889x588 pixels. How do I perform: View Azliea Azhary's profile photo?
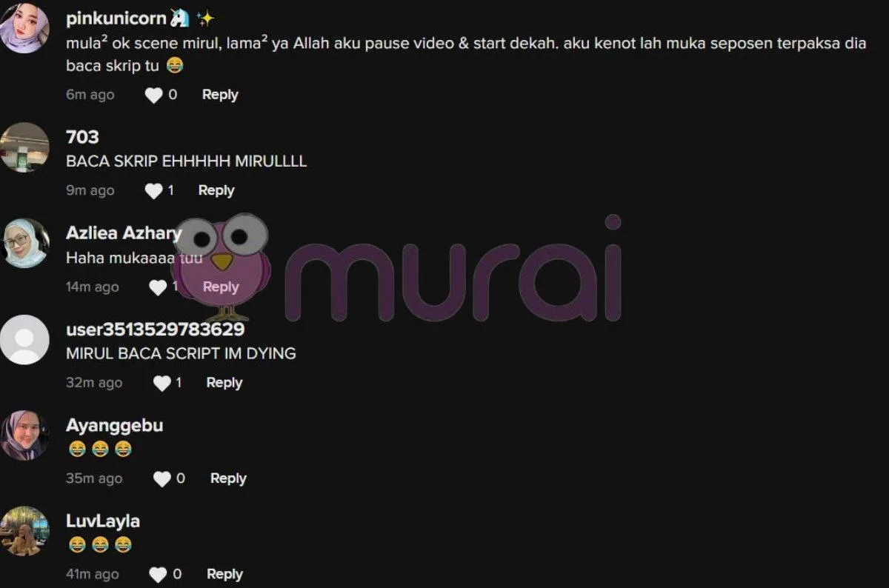(24, 244)
